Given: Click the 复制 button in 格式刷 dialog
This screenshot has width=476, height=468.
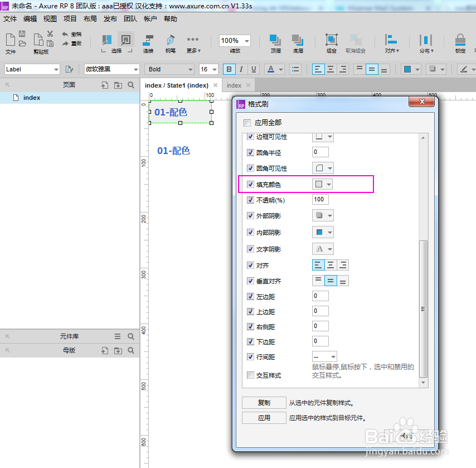Looking at the screenshot, I should [x=264, y=403].
